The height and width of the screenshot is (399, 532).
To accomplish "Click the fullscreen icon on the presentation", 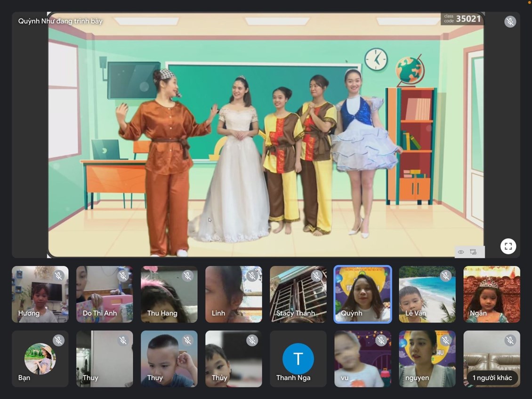I will (x=508, y=246).
